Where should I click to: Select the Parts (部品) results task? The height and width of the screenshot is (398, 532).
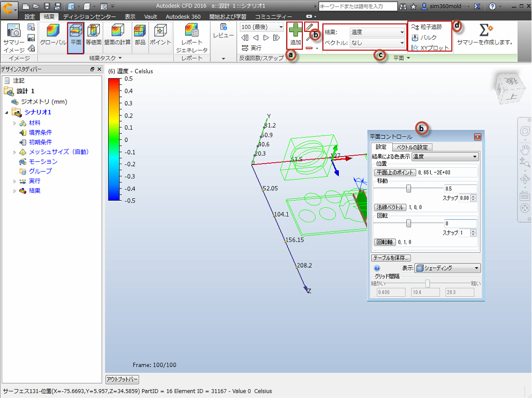[140, 35]
